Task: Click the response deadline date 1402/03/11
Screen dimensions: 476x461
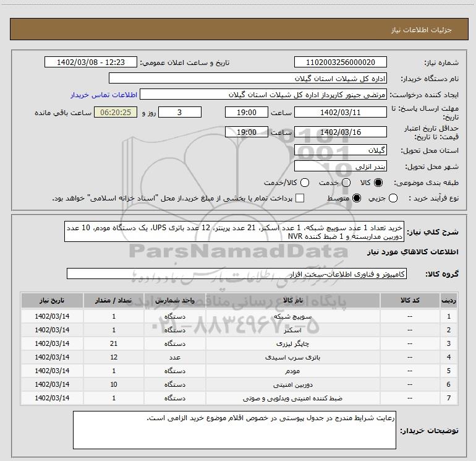Action: (340, 112)
